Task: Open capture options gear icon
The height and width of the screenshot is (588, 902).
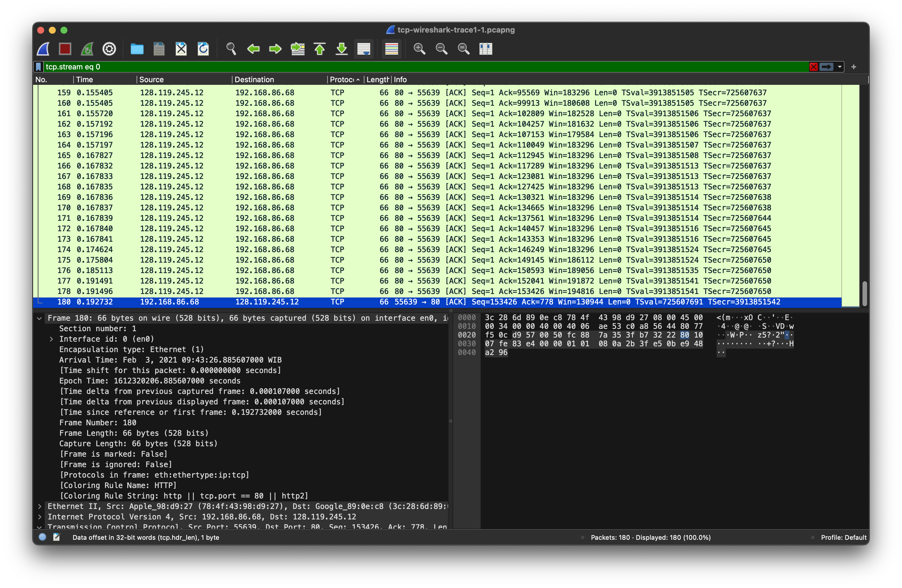Action: (109, 49)
